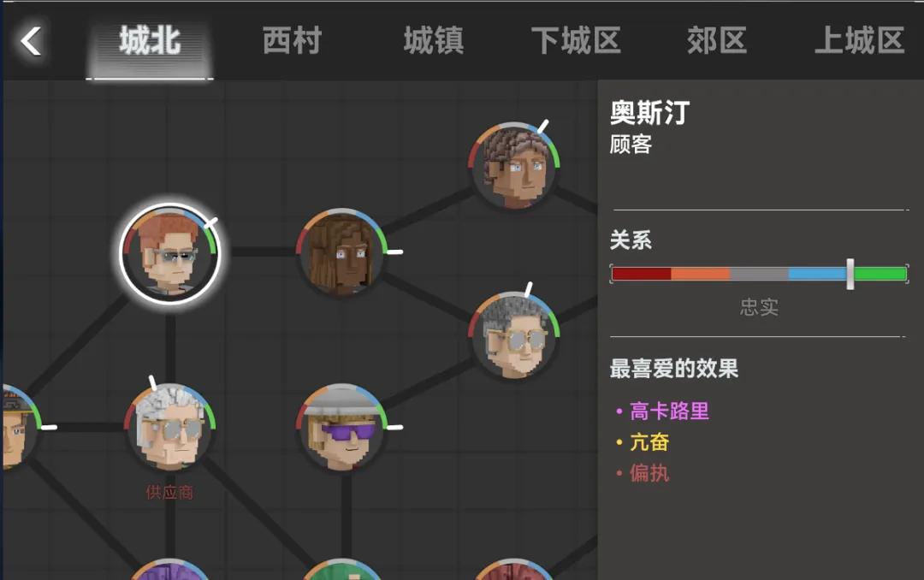Switch to the 西村 tab
Screen dimensions: 924x580
pos(292,41)
